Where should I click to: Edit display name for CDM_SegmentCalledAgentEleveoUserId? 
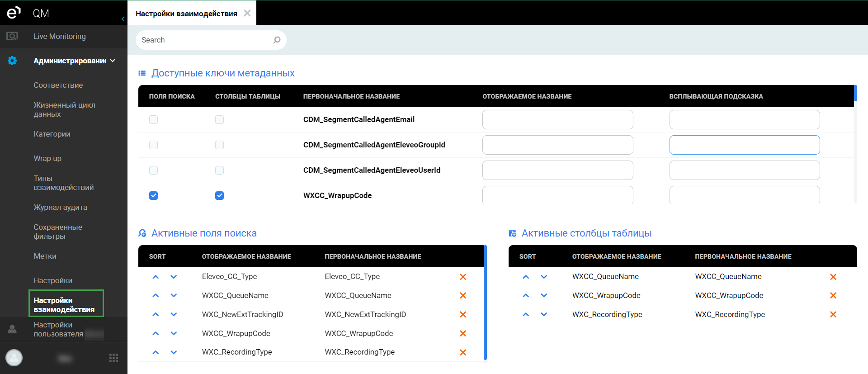coord(557,170)
